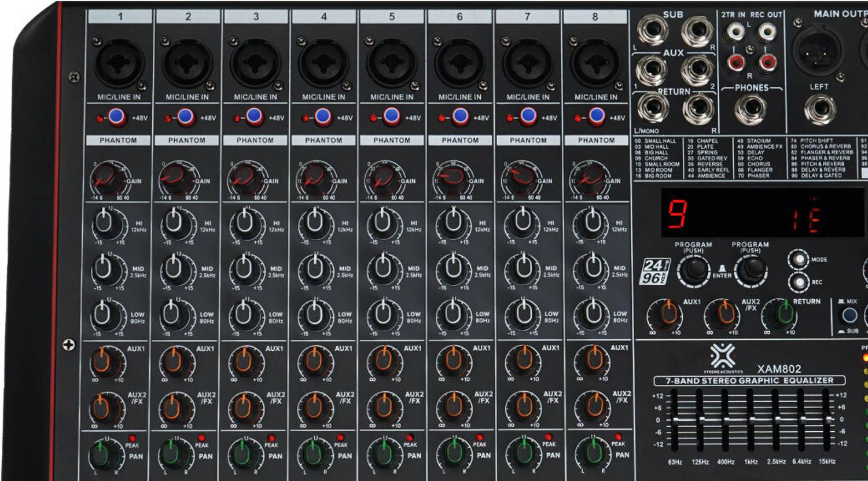868x481 pixels.
Task: Click the 1kHz graphic equalizer fader
Action: pos(751,420)
